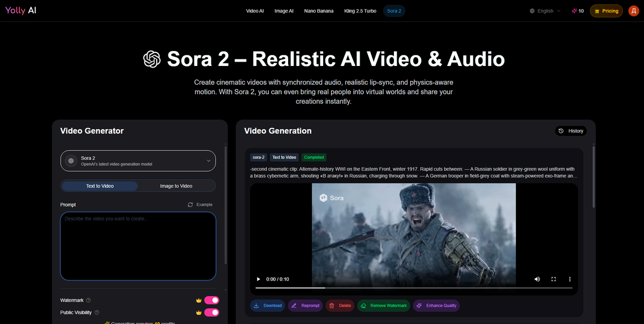Enhance Quality of the video
The image size is (644, 324).
[436, 306]
